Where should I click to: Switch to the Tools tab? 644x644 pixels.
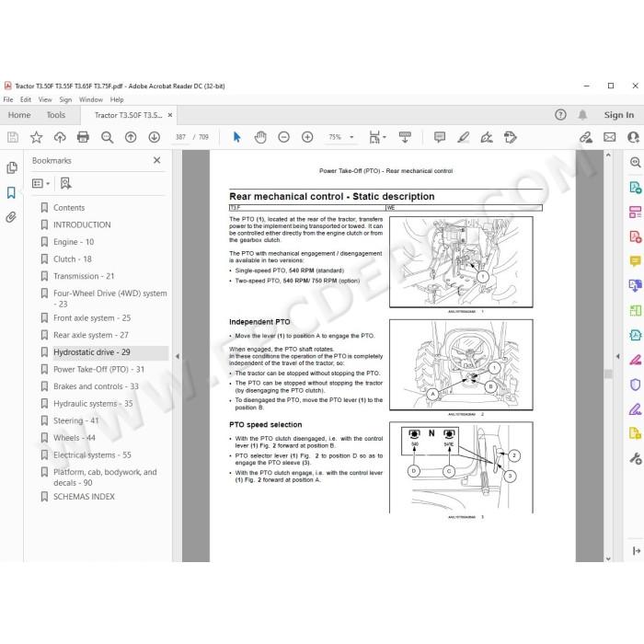pos(56,115)
